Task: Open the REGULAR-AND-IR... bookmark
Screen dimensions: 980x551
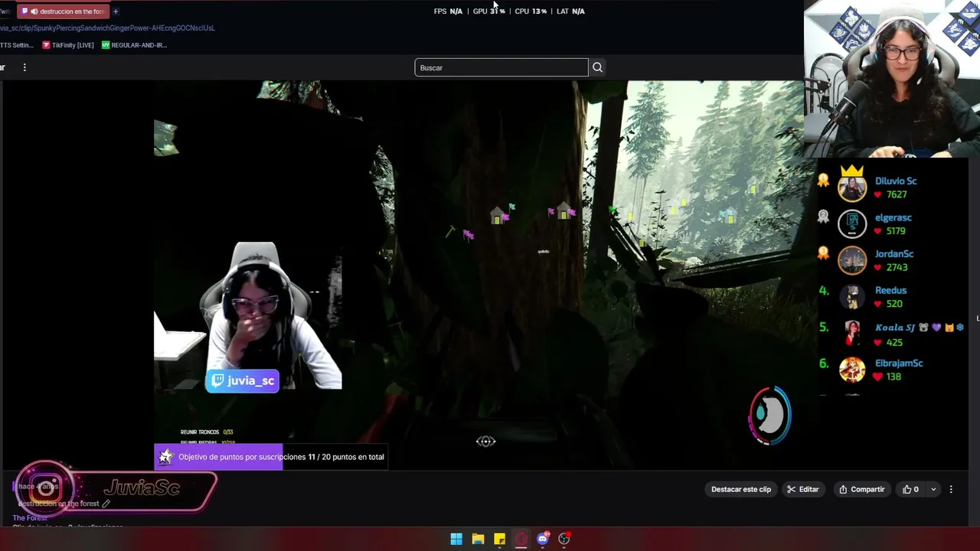Action: [x=135, y=45]
